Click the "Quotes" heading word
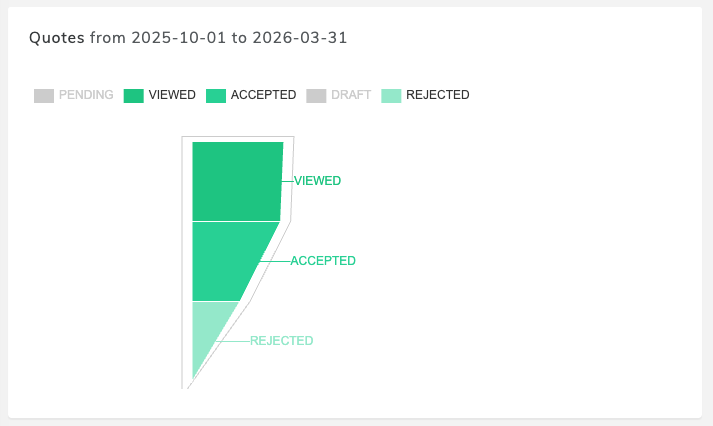This screenshot has height=426, width=713. [x=56, y=38]
